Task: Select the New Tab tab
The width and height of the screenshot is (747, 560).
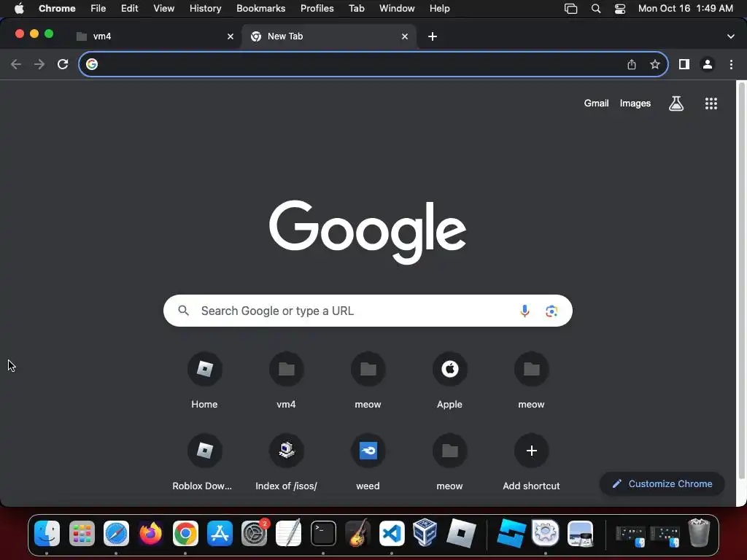Action: tap(329, 36)
